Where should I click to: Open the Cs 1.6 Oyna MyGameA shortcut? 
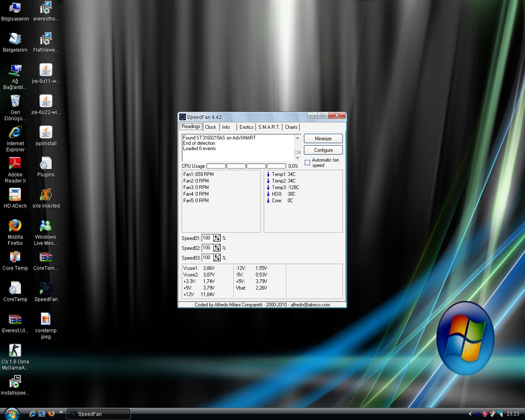pyautogui.click(x=15, y=357)
